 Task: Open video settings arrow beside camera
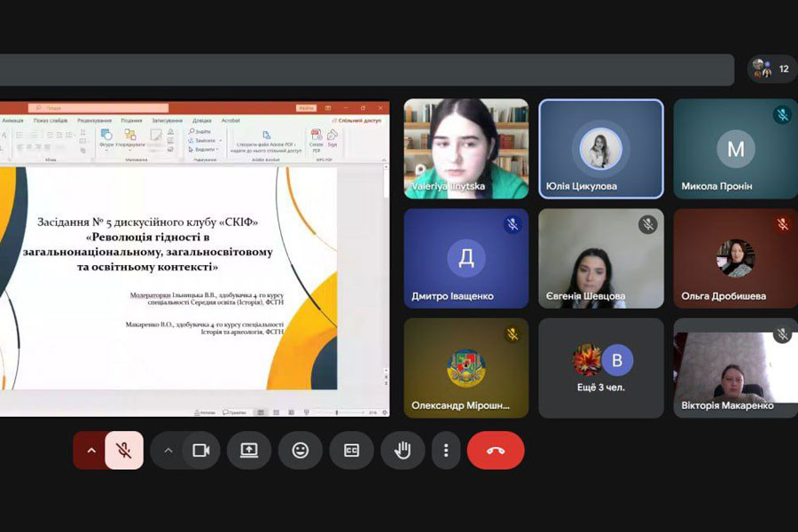168,450
